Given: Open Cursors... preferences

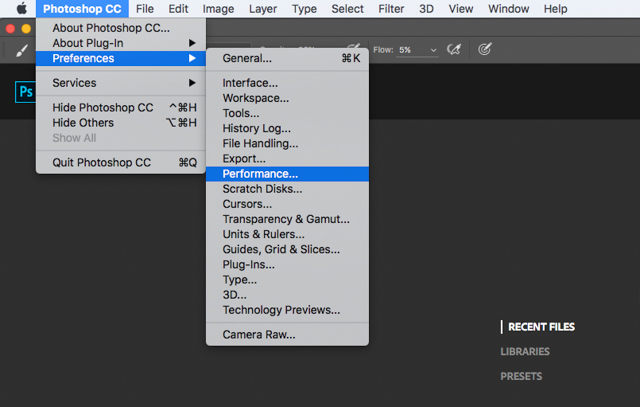Looking at the screenshot, I should [x=287, y=204].
